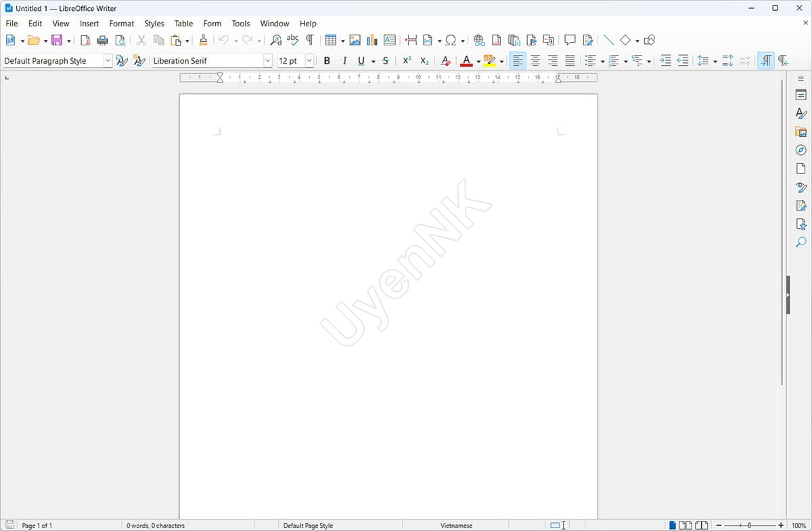Open the sidebar Gallery panel

coord(801,132)
